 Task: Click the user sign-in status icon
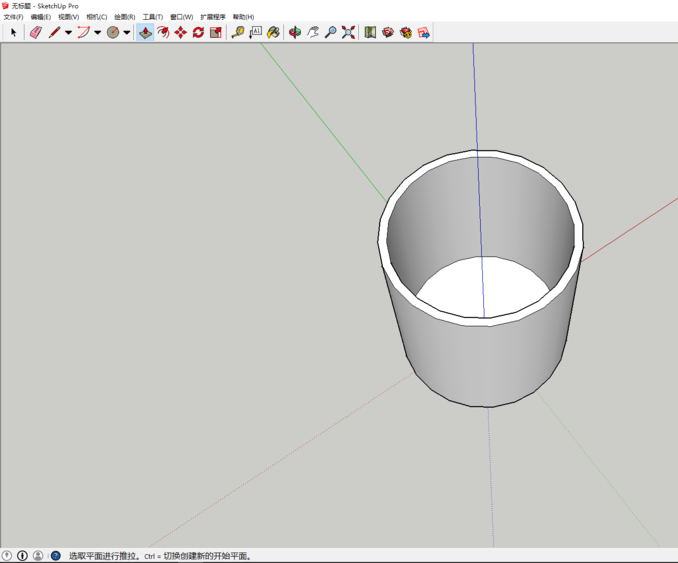(38, 556)
